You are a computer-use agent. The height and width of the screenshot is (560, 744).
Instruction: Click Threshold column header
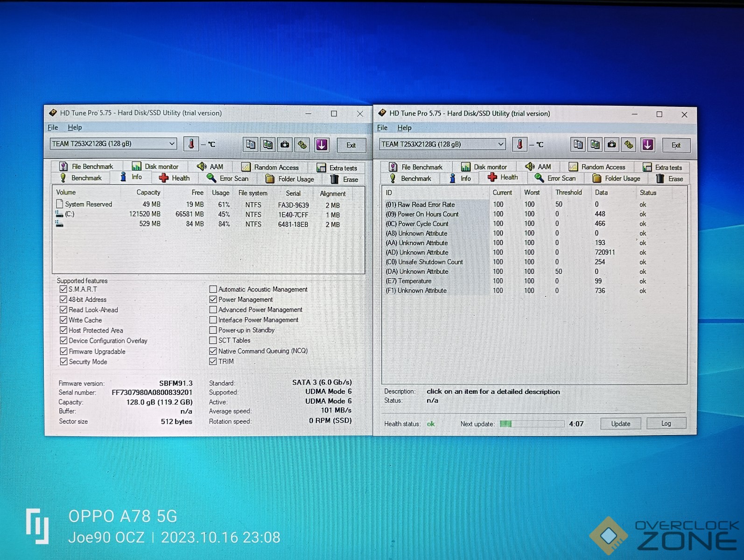569,192
